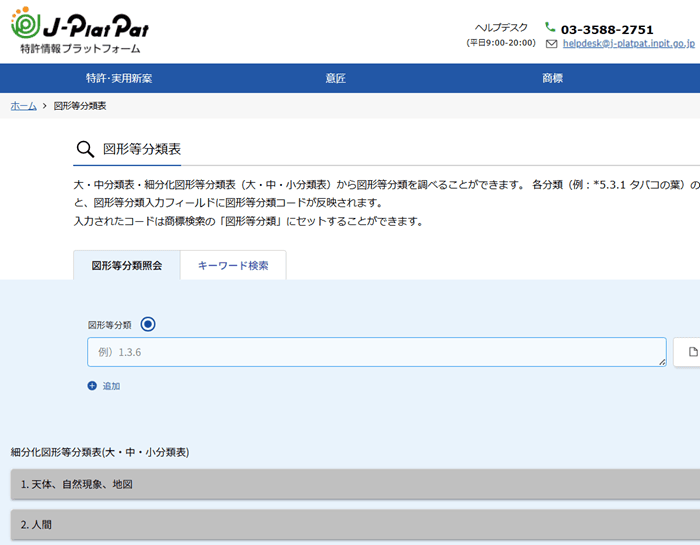Click the 図形等分類 code input field

point(376,352)
